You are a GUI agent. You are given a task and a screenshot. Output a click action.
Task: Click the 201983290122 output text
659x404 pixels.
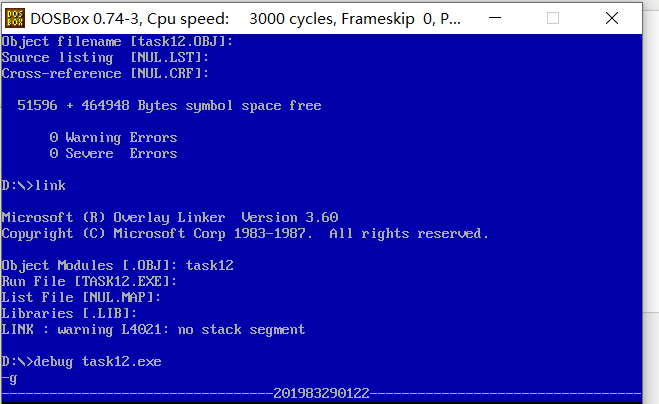322,393
